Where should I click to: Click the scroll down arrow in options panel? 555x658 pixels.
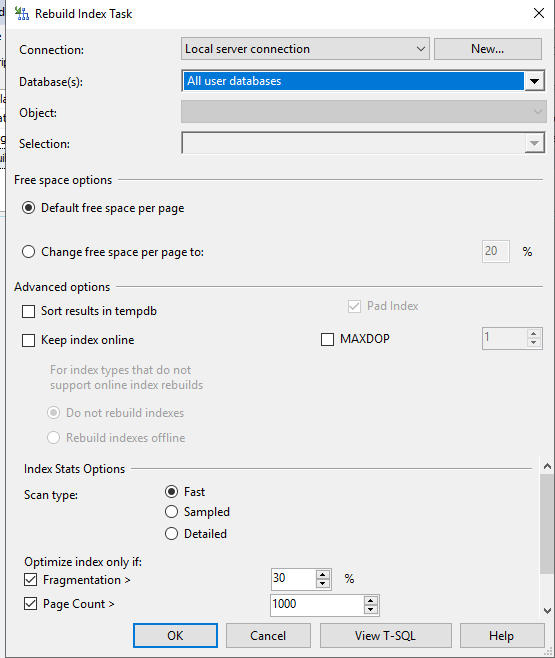click(x=547, y=611)
